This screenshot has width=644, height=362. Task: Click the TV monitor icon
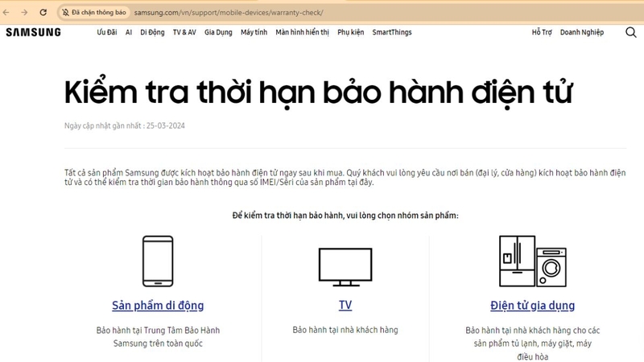tap(345, 267)
